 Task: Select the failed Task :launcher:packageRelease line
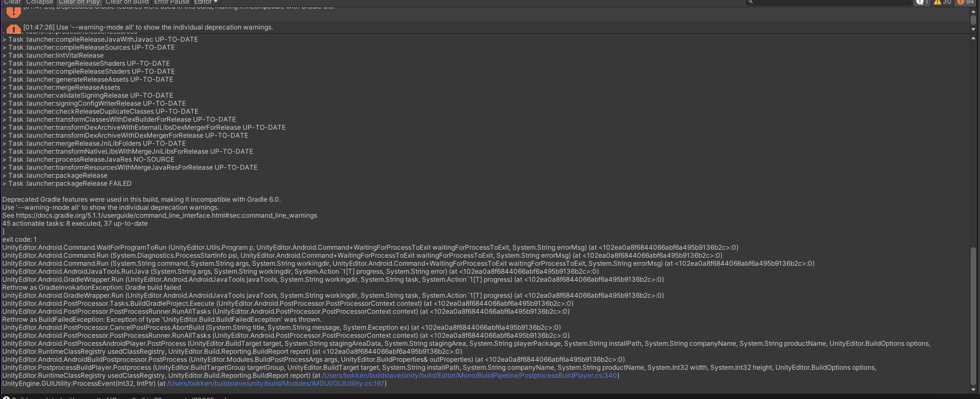coord(67,183)
